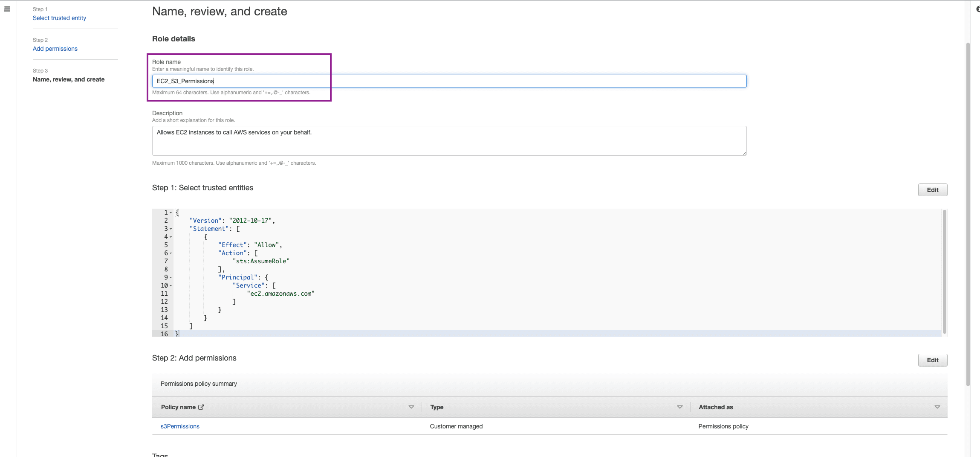The height and width of the screenshot is (457, 980).
Task: Go to Step 1 Select trusted entity
Action: pos(59,18)
